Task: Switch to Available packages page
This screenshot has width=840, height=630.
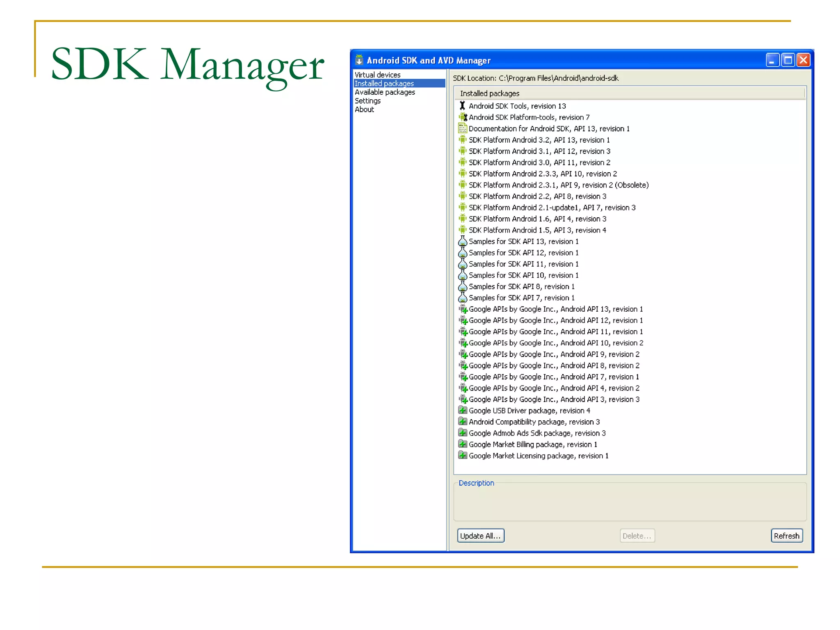Action: (385, 92)
